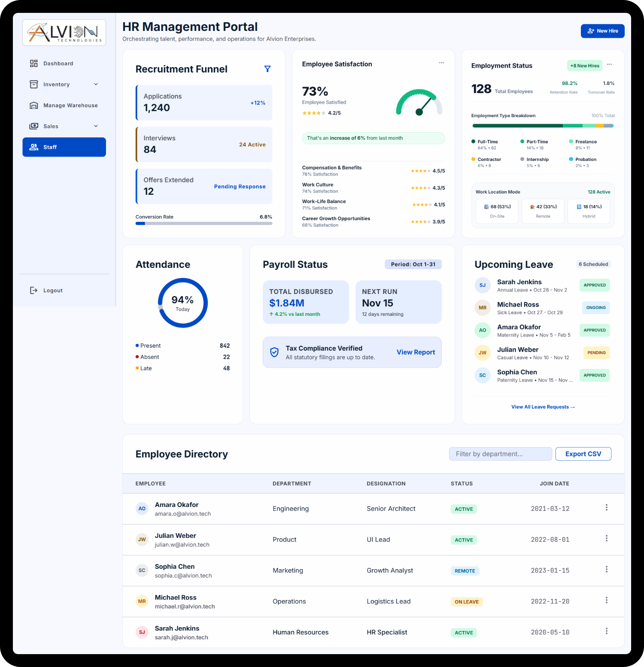
Task: Click the Tax Compliance shield icon
Action: pos(274,352)
